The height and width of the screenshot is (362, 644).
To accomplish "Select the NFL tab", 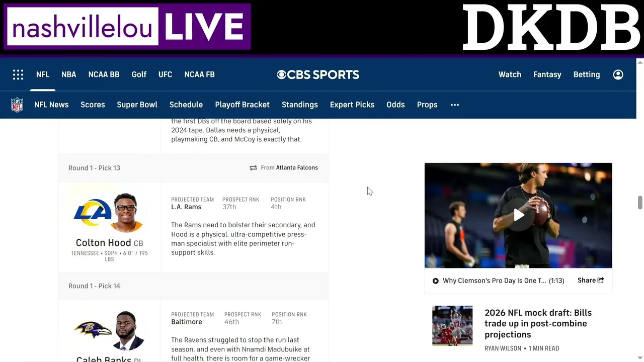I will (43, 74).
